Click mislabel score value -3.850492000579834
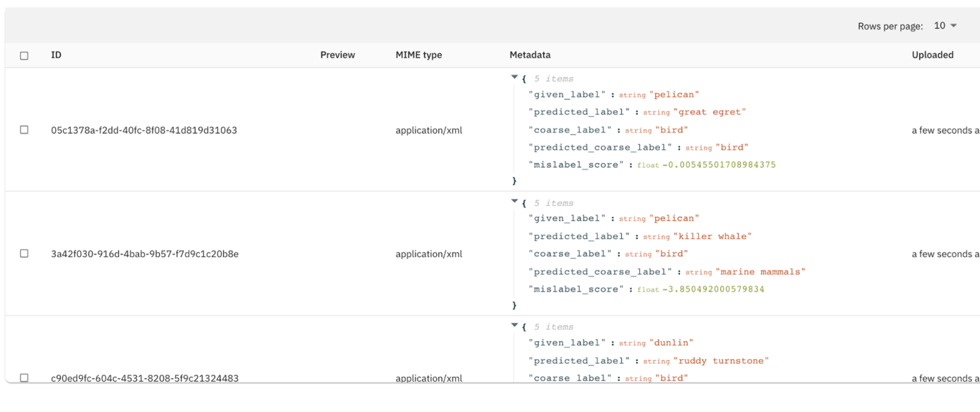This screenshot has width=980, height=412. (713, 289)
